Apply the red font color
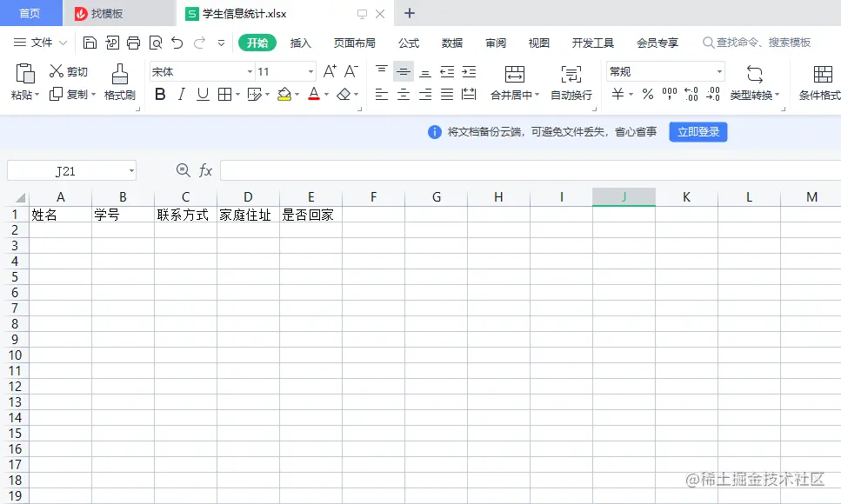The height and width of the screenshot is (504, 841). point(314,95)
